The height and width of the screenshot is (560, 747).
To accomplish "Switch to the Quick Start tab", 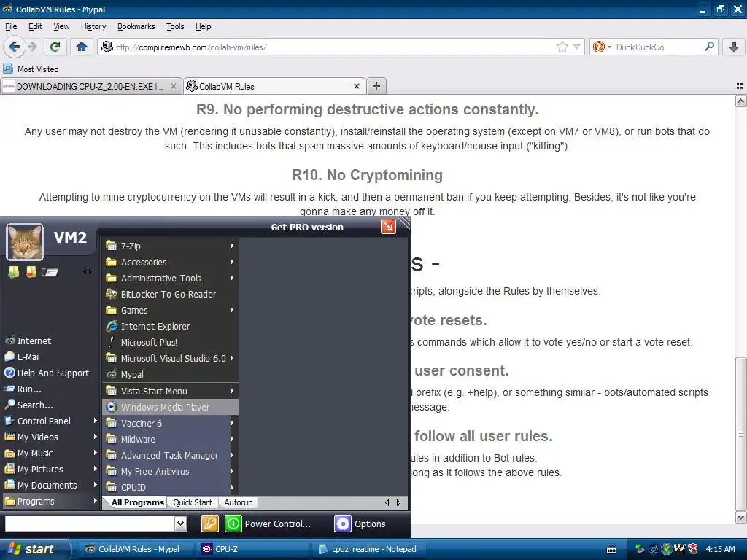I will click(x=193, y=502).
